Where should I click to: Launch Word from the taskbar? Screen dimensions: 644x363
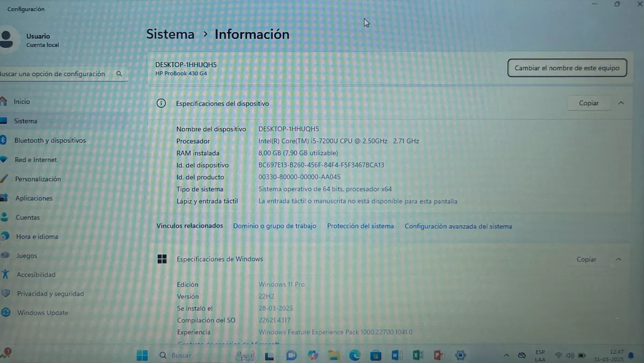[397, 355]
